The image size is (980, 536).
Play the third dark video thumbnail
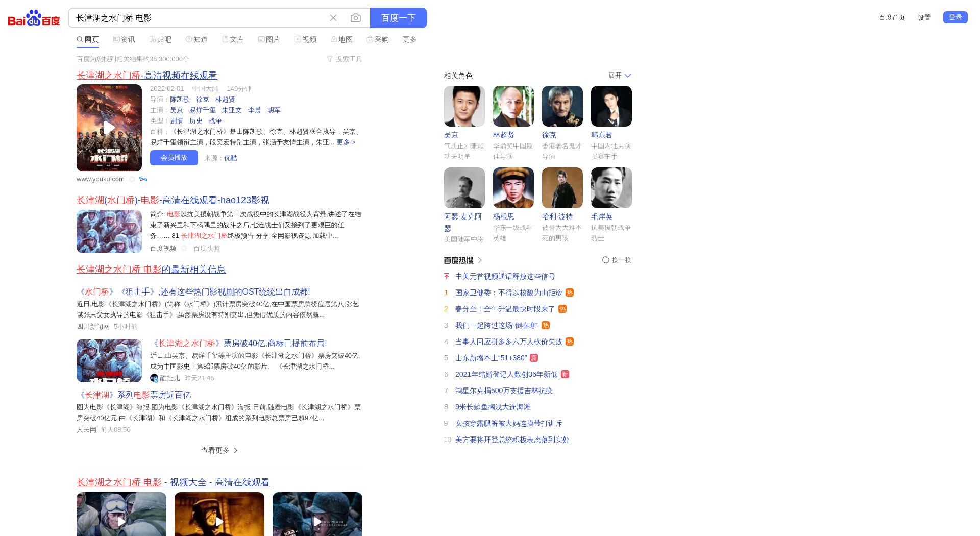click(x=317, y=514)
